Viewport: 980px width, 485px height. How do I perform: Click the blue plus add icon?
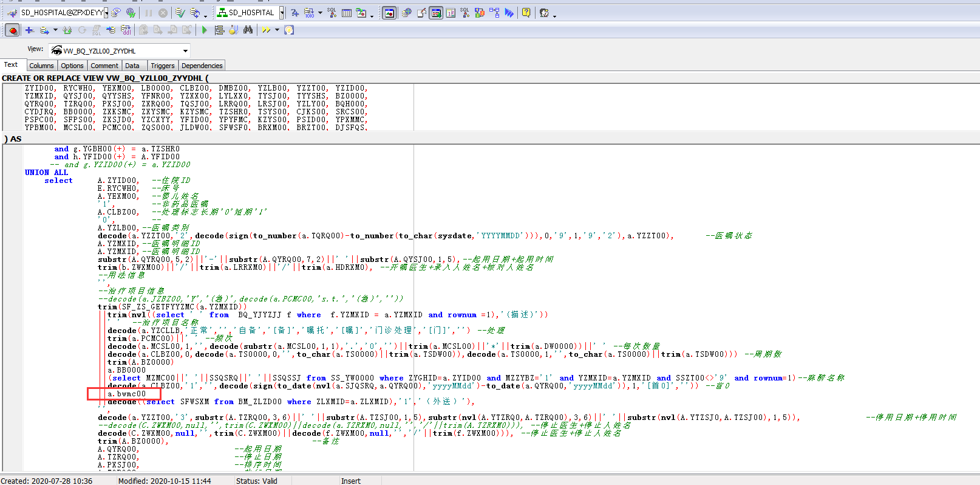tap(29, 30)
